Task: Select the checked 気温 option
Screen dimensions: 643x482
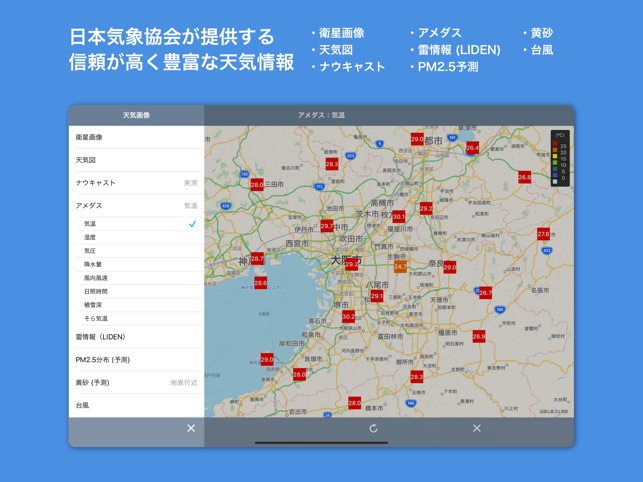Action: 136,224
